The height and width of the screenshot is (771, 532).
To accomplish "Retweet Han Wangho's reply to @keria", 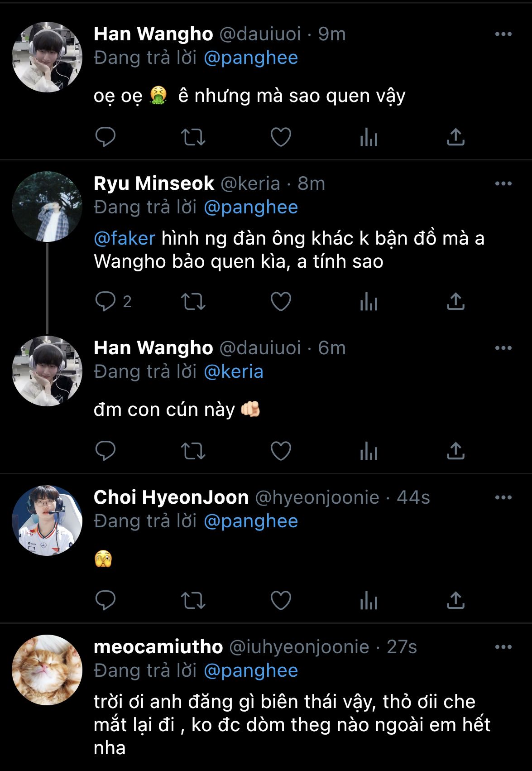I will click(193, 451).
